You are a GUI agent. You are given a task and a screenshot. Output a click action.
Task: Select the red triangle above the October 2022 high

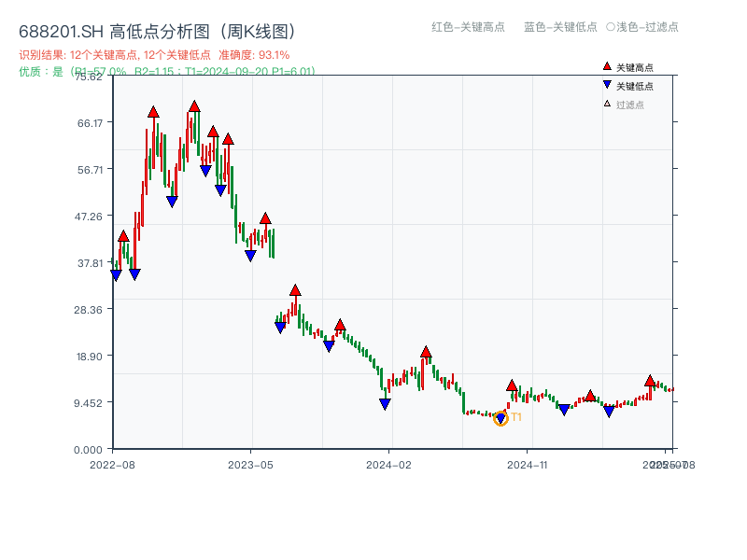153,110
